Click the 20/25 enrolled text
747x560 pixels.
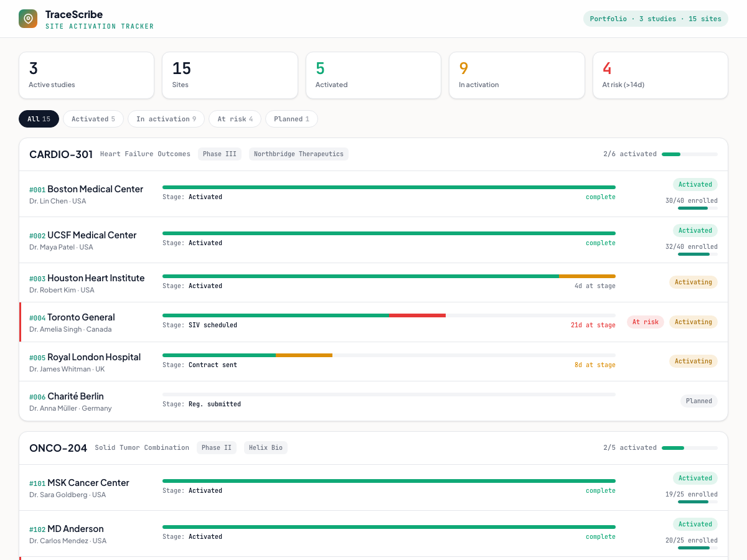coord(692,541)
